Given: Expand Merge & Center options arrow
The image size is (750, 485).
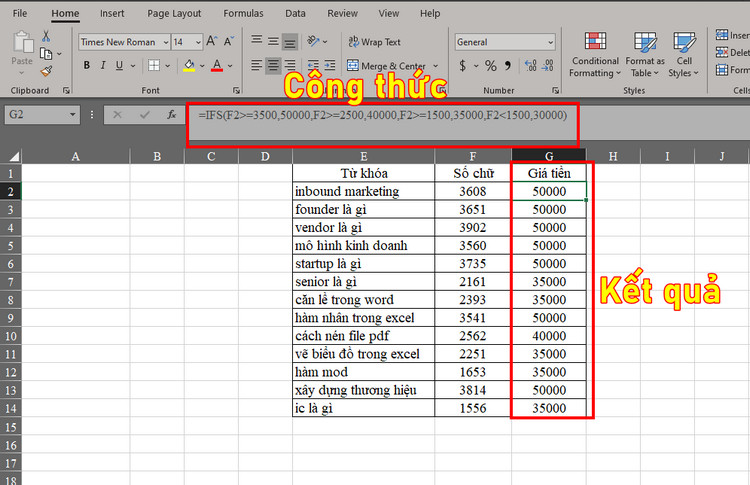Looking at the screenshot, I should click(435, 66).
